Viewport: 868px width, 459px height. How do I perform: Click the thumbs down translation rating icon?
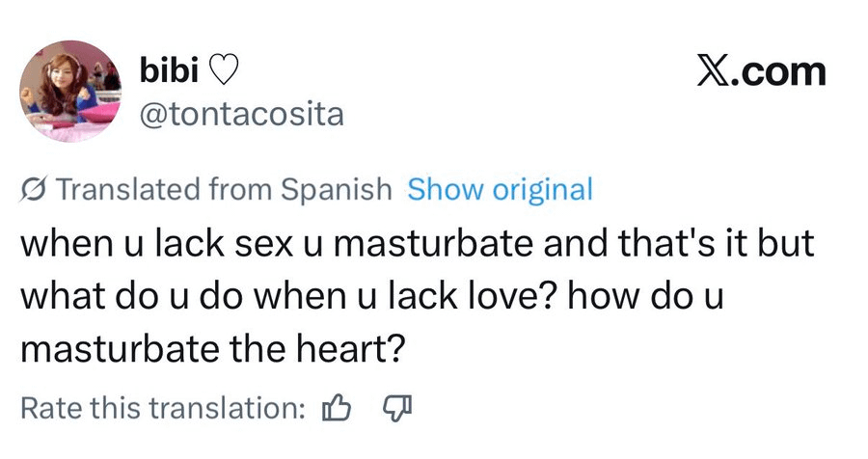396,410
